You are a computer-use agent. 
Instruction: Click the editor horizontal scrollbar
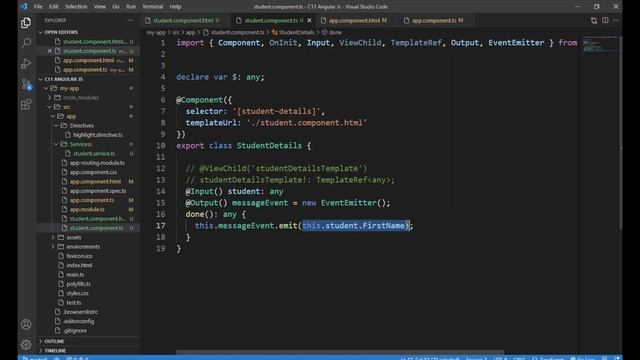pos(340,352)
